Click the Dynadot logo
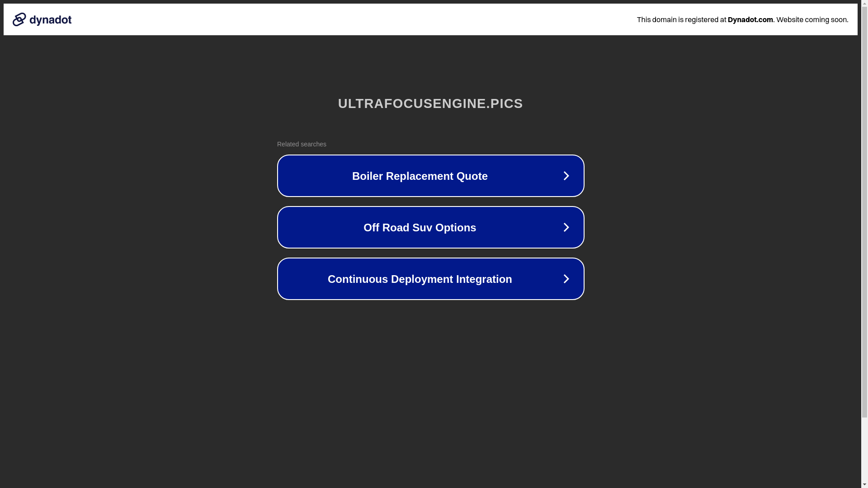 (x=42, y=19)
